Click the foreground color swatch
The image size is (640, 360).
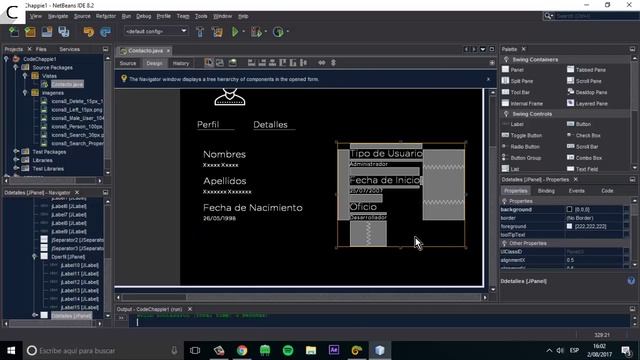click(x=569, y=226)
